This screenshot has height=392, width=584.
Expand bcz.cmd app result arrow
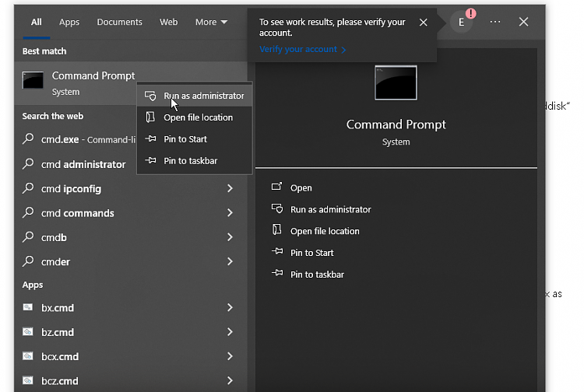tap(230, 380)
